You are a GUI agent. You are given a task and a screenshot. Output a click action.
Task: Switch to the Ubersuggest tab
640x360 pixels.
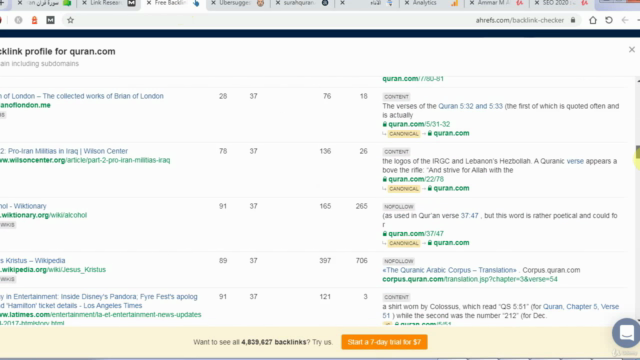point(237,3)
